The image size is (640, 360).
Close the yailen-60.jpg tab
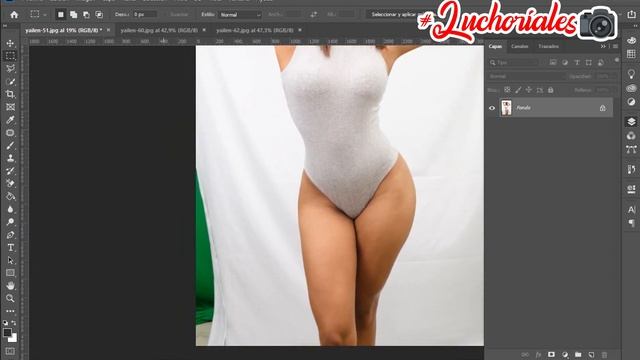(204, 30)
